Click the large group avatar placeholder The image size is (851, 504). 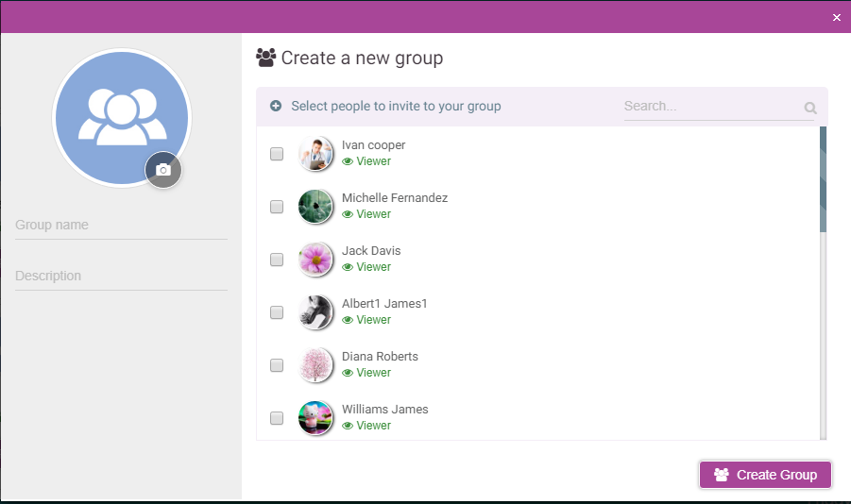(x=122, y=118)
